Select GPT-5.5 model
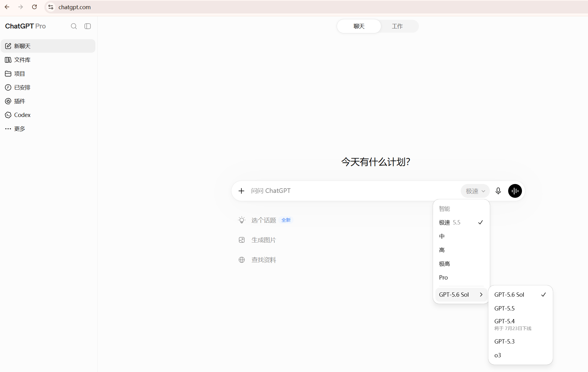The width and height of the screenshot is (588, 372). pyautogui.click(x=520, y=308)
